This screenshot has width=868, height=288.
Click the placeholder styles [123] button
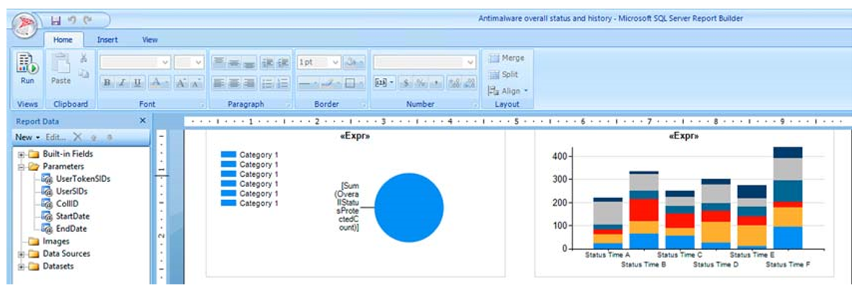click(x=384, y=82)
